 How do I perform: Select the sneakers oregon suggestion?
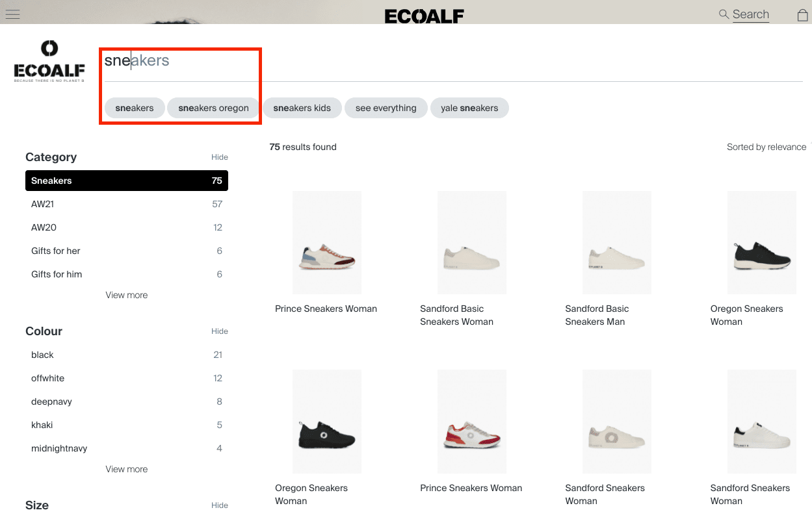(x=213, y=108)
